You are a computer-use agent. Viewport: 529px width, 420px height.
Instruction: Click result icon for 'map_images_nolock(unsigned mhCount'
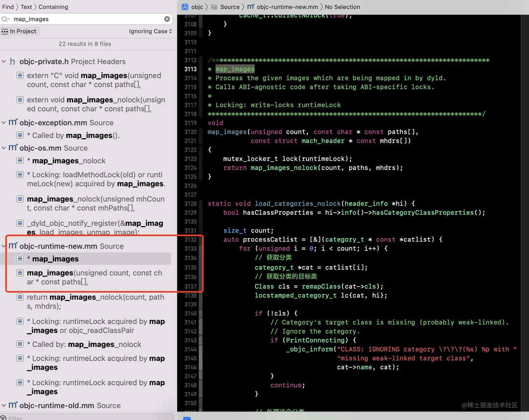20,199
